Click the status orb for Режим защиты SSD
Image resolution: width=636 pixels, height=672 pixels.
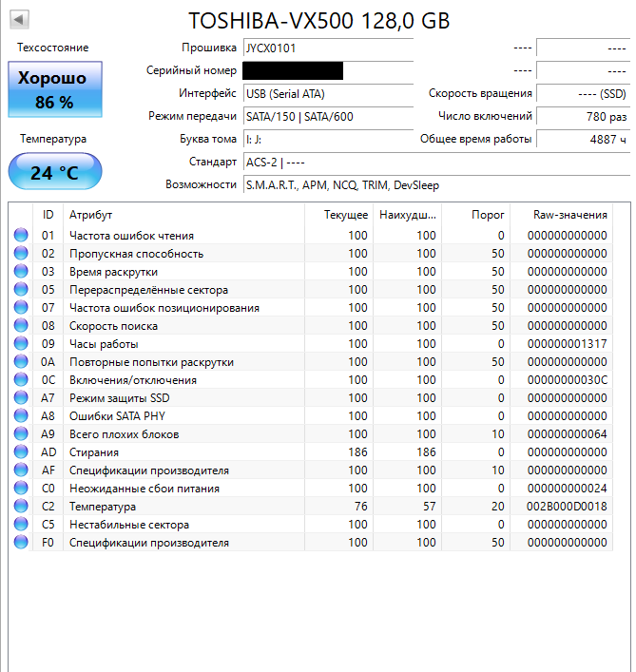coord(21,397)
